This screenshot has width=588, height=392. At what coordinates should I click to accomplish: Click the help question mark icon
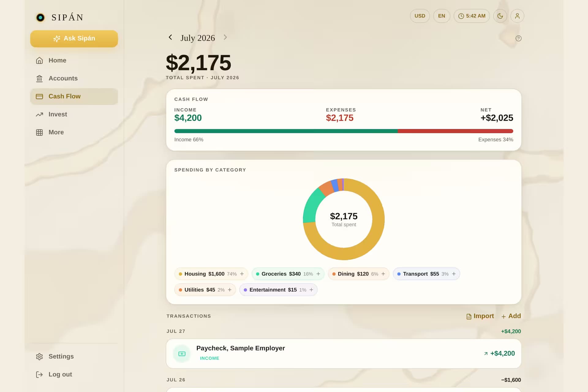coord(518,38)
